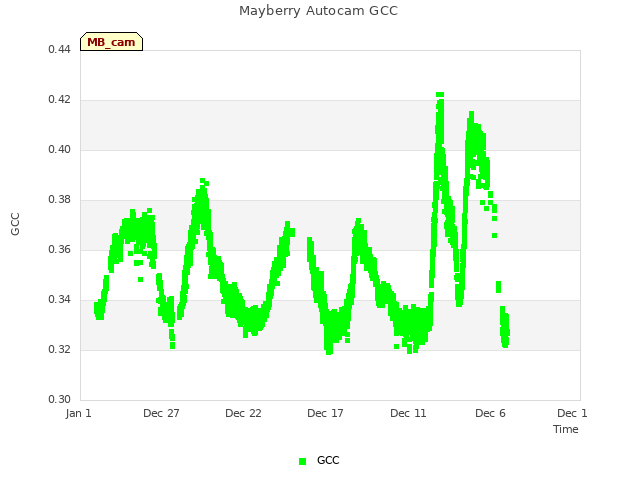Click the 0.44 y-axis value
Image resolution: width=640 pixels, height=480 pixels.
[x=59, y=49]
